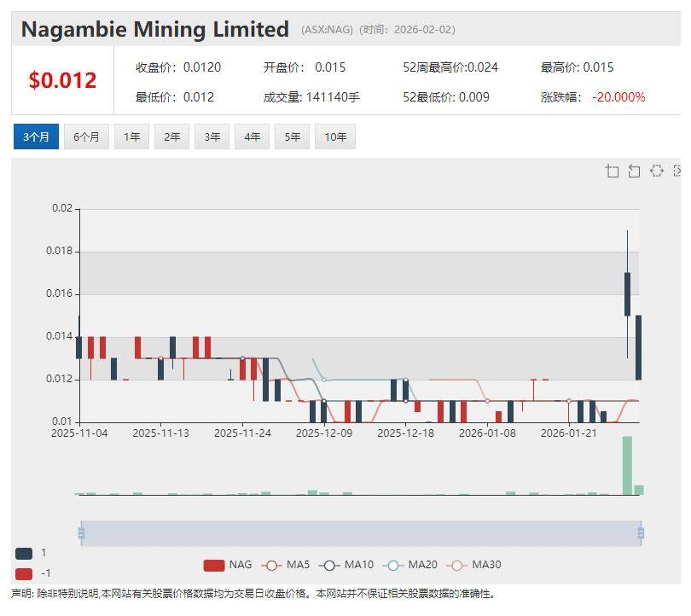Click the 2026-01-08 x-axis date label

tap(487, 433)
